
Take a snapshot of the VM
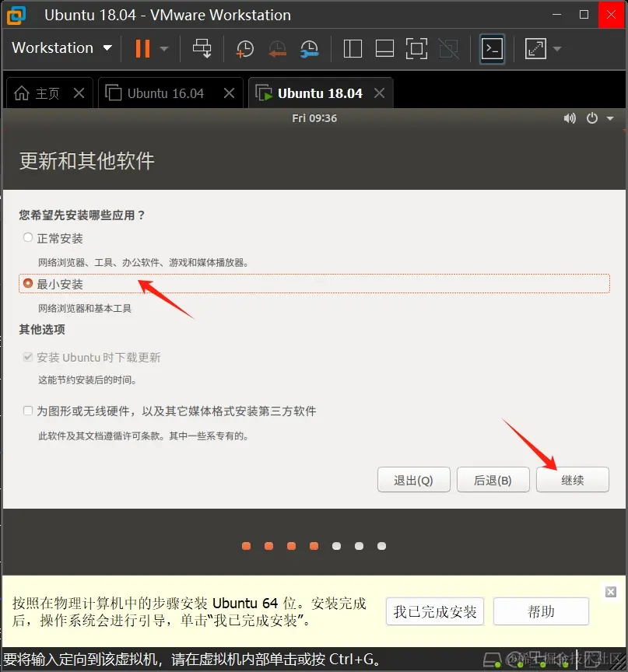coord(245,49)
